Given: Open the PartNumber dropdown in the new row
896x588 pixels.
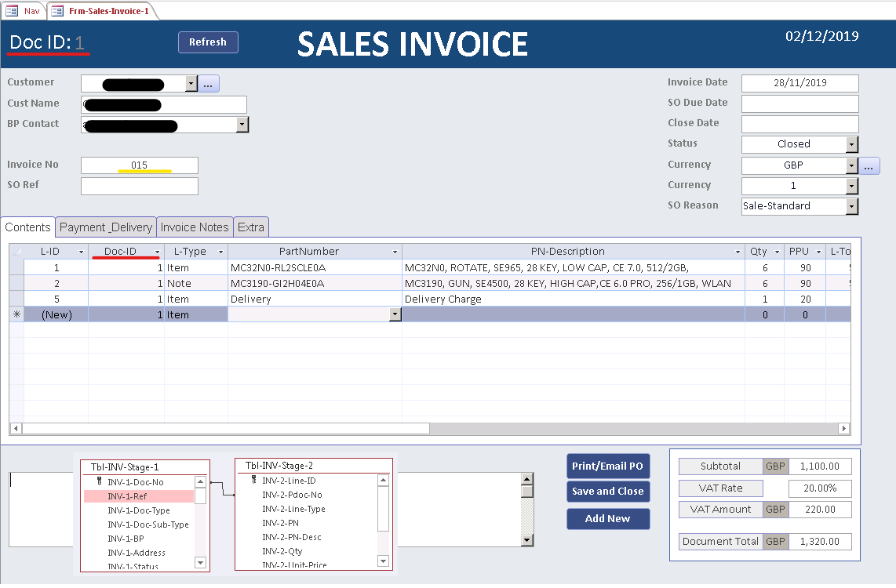Looking at the screenshot, I should tap(395, 314).
